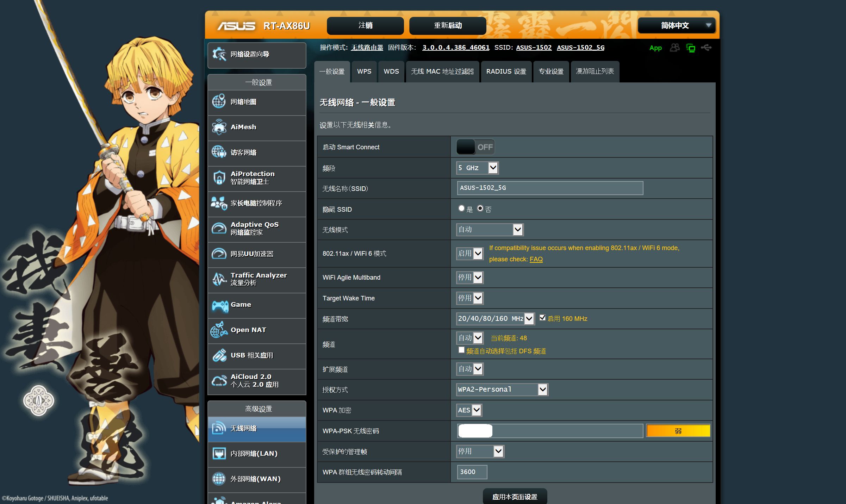Click the SSID name input field
This screenshot has height=504, width=846.
click(x=549, y=188)
